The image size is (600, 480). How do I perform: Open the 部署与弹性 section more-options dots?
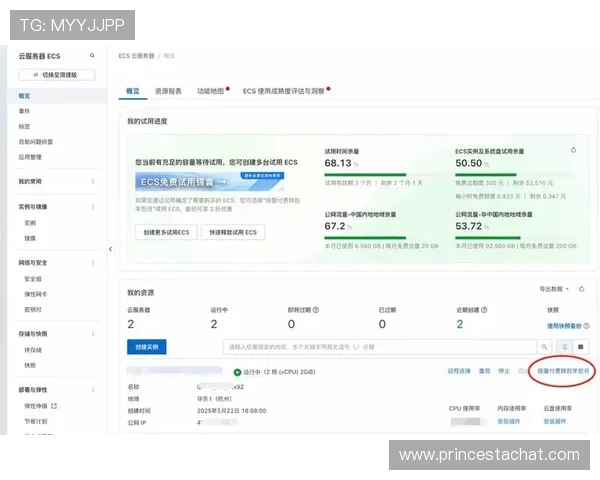point(93,390)
